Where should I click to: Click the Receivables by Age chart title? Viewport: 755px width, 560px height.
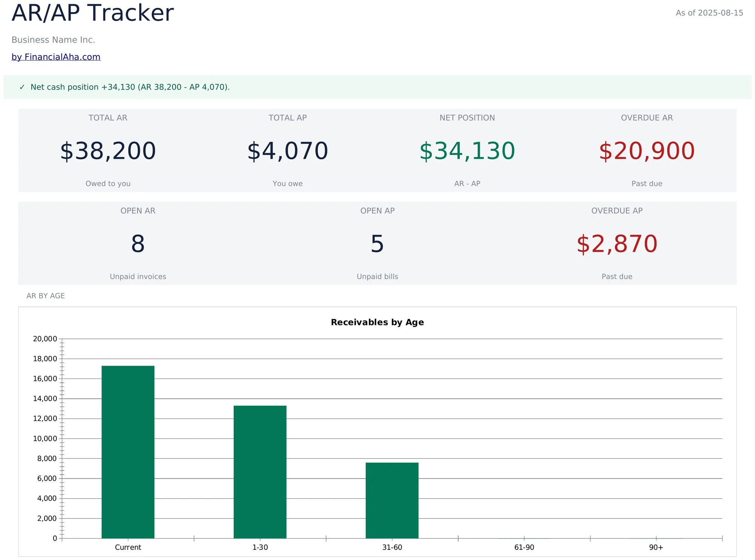click(x=377, y=322)
